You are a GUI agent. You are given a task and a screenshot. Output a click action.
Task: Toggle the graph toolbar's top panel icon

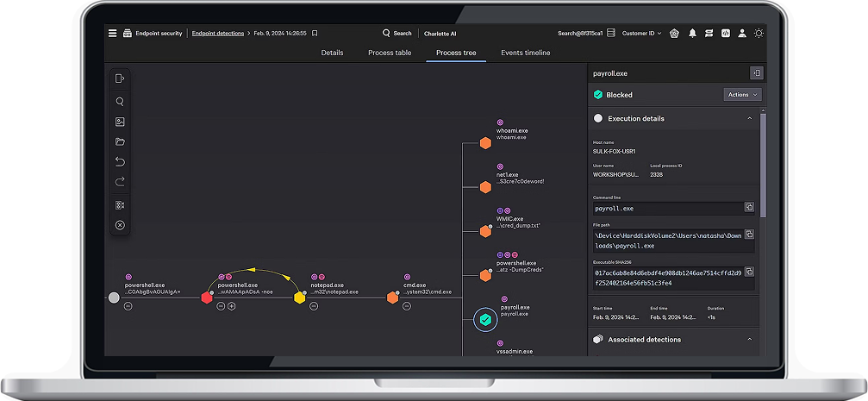coord(120,78)
